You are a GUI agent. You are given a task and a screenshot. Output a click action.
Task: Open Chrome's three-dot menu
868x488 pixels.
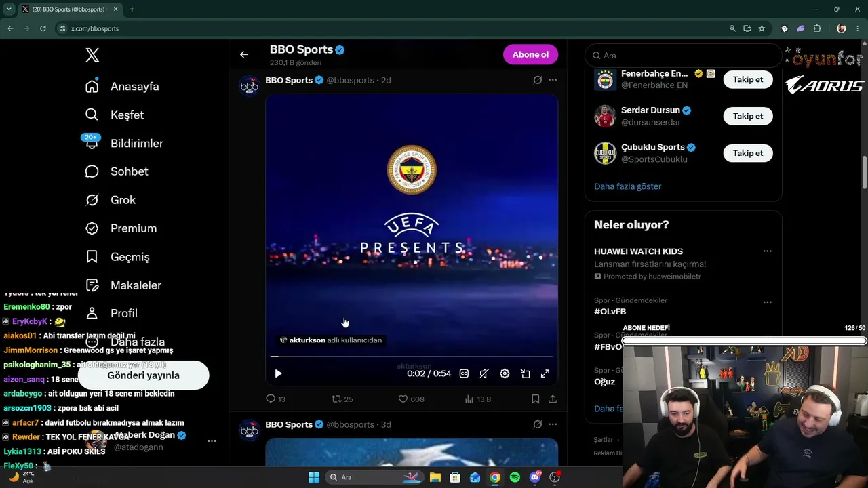858,28
